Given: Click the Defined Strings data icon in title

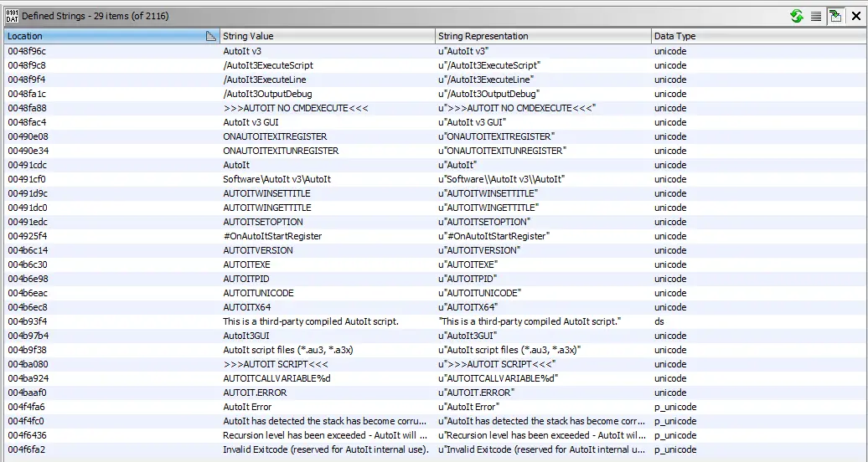Looking at the screenshot, I should pyautogui.click(x=12, y=16).
